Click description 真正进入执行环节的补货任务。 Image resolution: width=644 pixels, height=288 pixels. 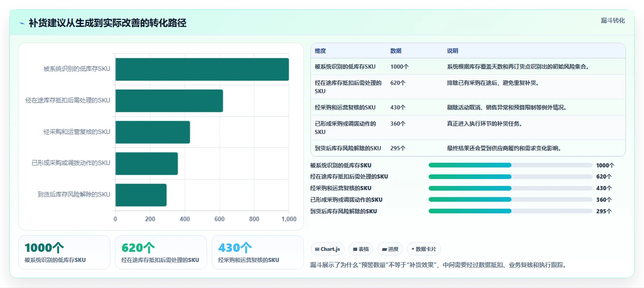point(485,124)
